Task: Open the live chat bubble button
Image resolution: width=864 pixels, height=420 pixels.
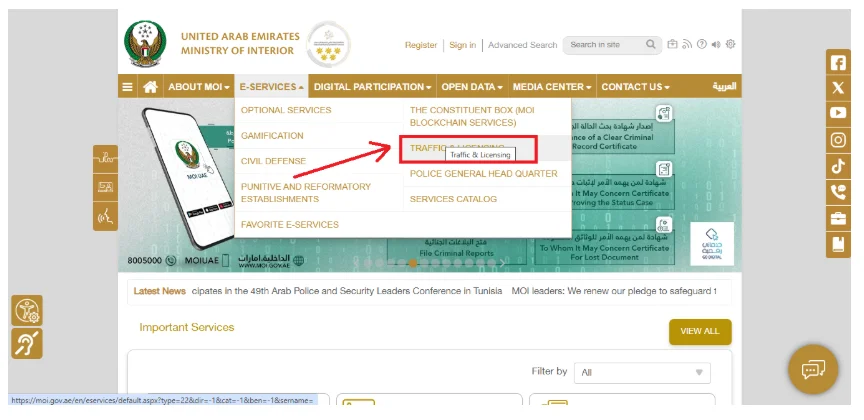Action: pos(813,369)
